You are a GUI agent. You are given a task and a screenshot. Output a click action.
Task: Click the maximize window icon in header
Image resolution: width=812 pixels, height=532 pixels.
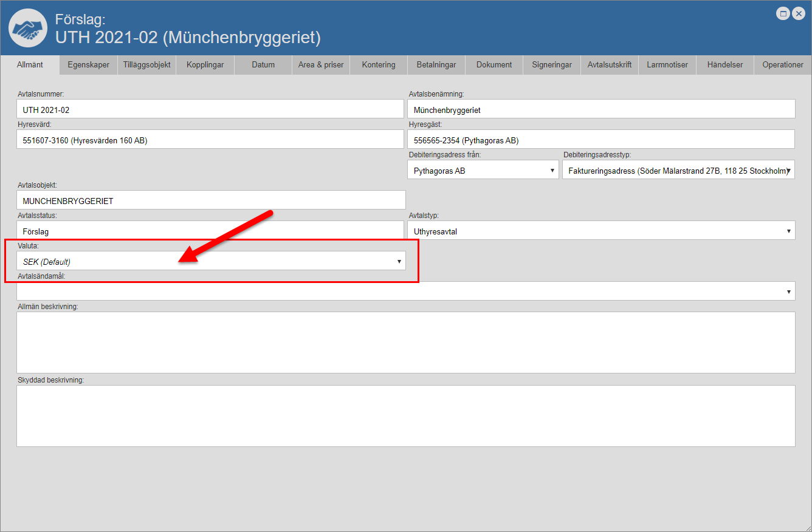[x=783, y=13]
